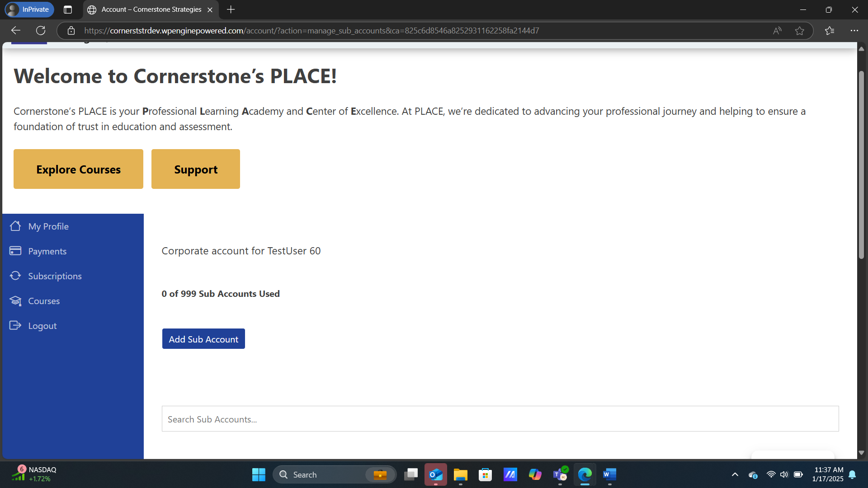Click the Logout exit icon in sidebar
The image size is (868, 488).
[16, 325]
